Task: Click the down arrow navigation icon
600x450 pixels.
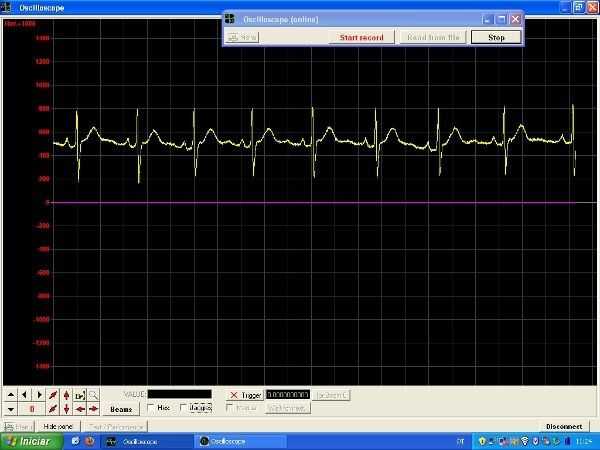Action: 11,409
